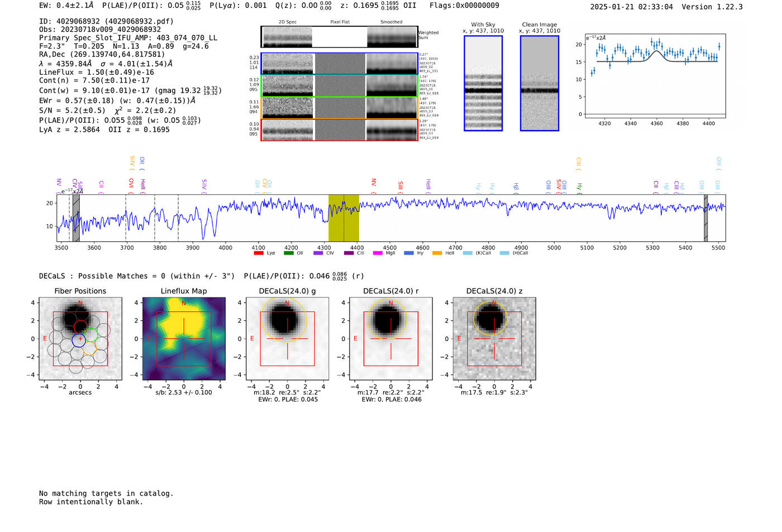Open the DECaLS(24.0) g image
Viewport: 782px width, 532px height.
pyautogui.click(x=288, y=339)
